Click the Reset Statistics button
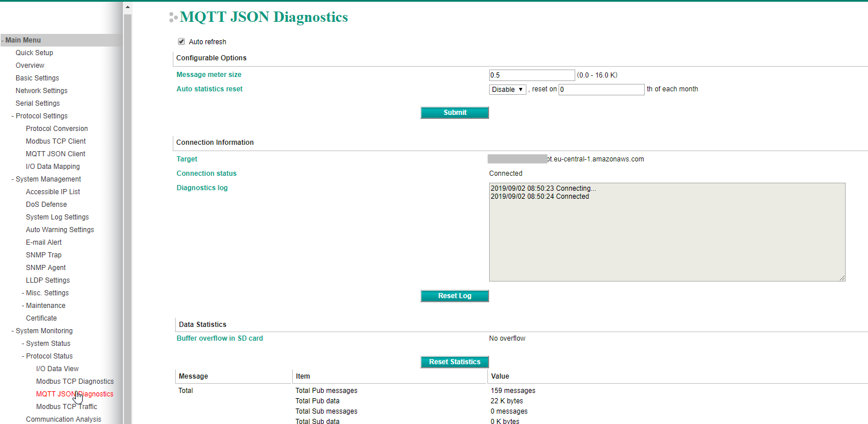868x424 pixels. point(454,362)
